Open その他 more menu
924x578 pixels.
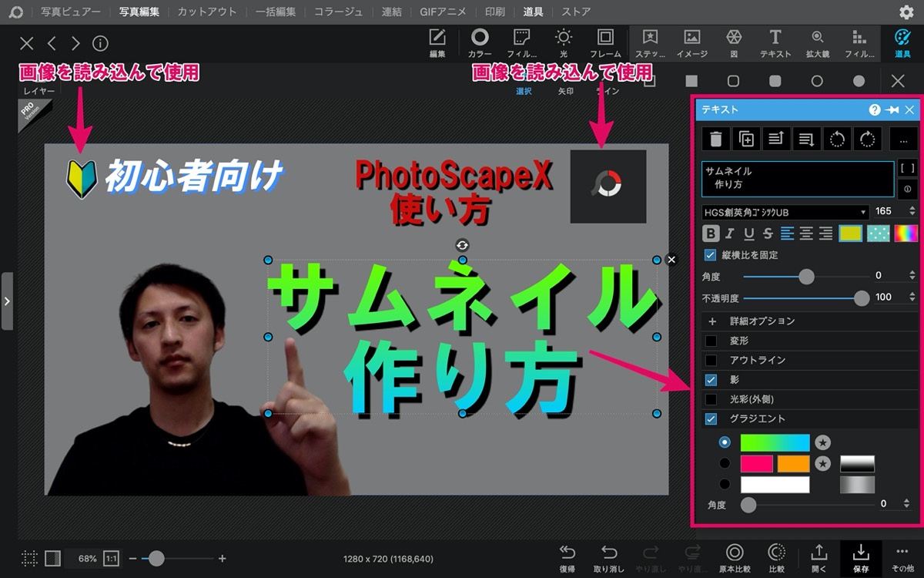click(902, 559)
